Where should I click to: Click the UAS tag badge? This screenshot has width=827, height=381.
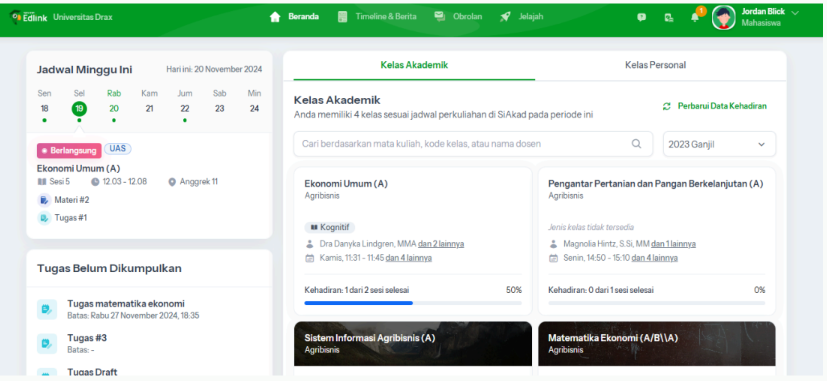tap(118, 149)
